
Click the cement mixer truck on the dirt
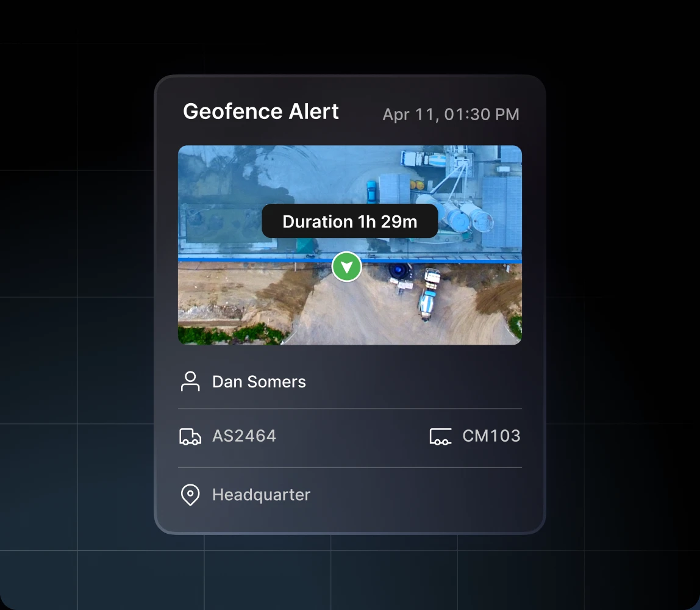(x=427, y=303)
